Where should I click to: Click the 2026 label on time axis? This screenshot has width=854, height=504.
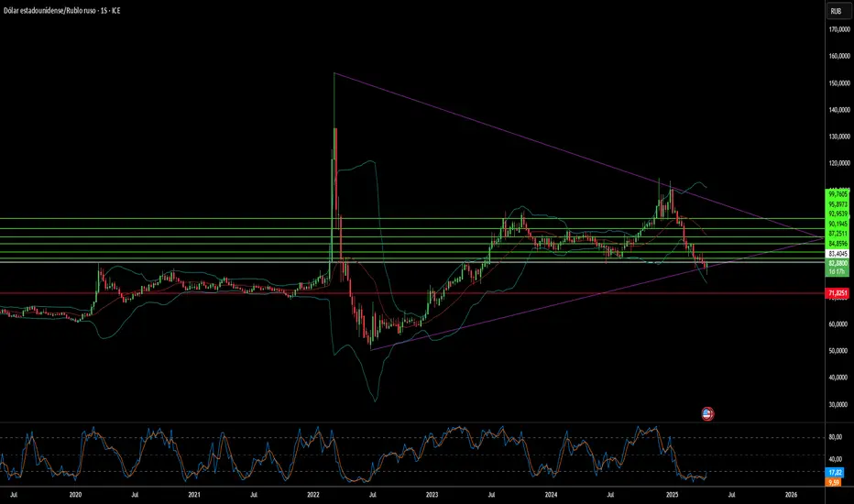coord(792,495)
